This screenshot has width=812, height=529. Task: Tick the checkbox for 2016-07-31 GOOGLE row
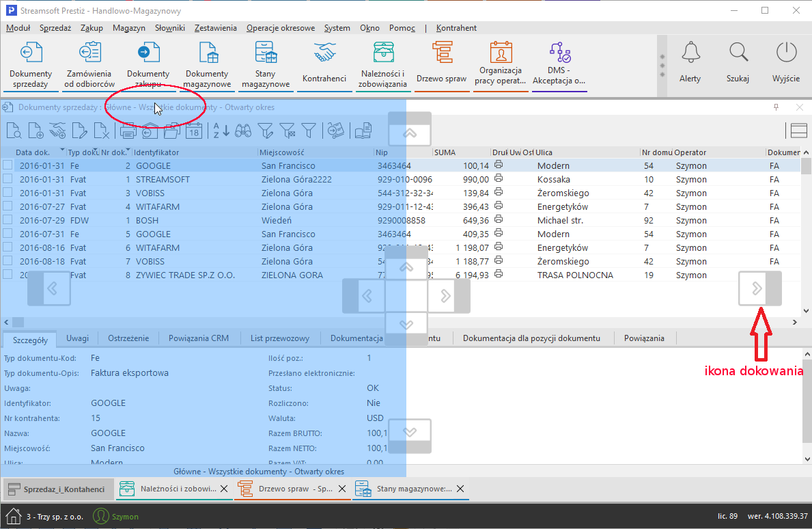click(8, 234)
